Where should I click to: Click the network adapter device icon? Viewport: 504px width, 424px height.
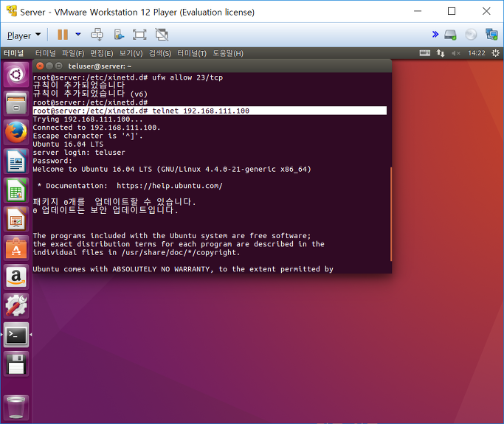[491, 35]
